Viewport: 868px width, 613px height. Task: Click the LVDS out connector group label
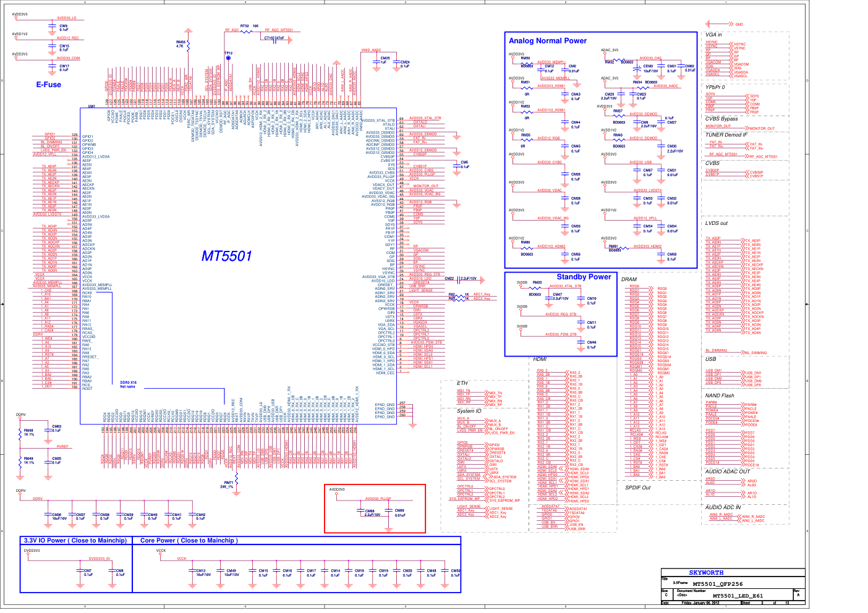pos(716,223)
